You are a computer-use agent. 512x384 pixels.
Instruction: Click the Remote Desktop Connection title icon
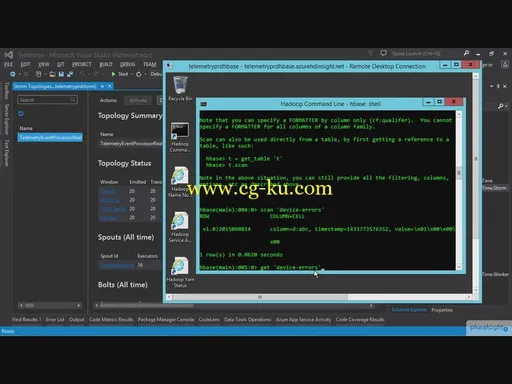tap(169, 66)
